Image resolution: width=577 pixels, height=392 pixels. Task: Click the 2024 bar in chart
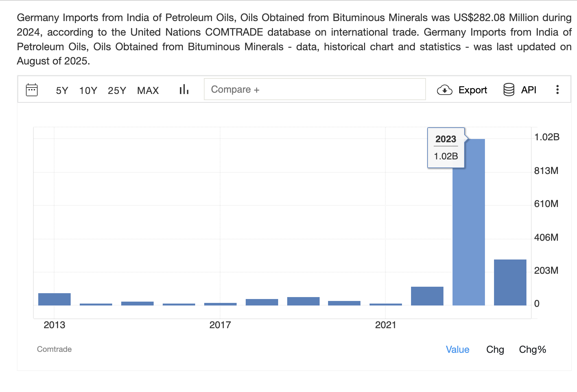[x=510, y=282]
